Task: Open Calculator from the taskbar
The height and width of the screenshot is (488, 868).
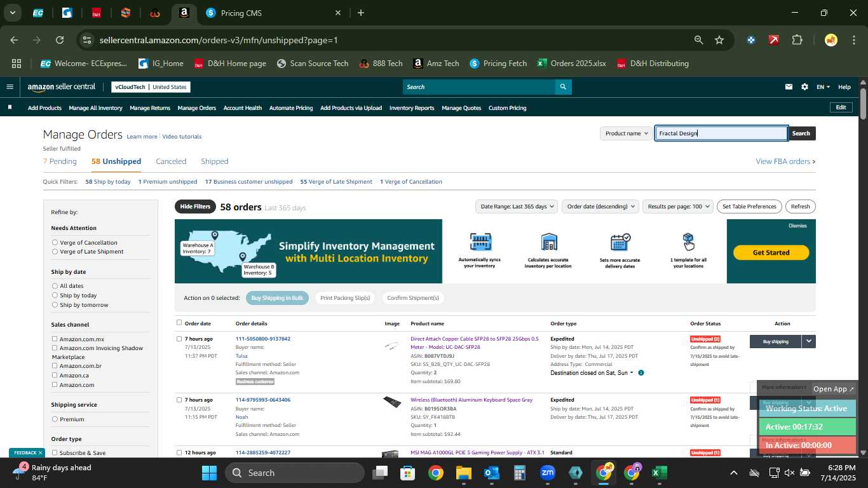Action: [x=519, y=473]
